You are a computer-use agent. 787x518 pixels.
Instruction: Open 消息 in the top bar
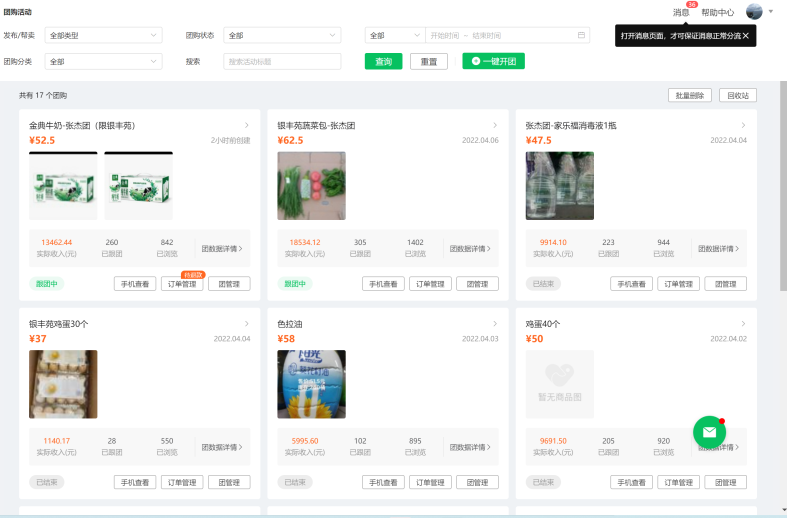point(681,13)
